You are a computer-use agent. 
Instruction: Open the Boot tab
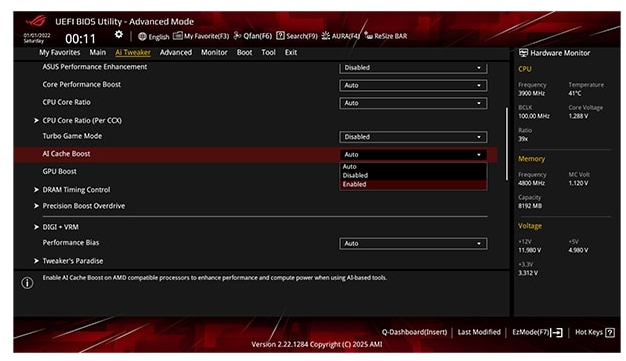pos(244,52)
